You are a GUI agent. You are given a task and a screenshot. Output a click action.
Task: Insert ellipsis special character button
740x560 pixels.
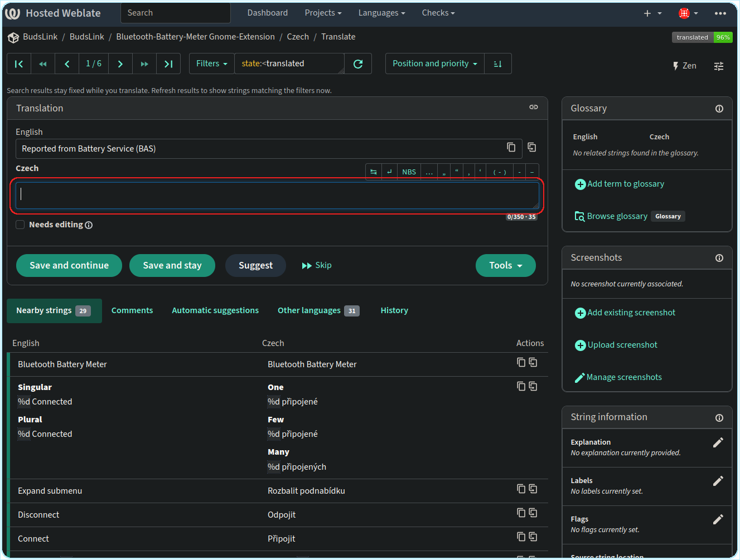pyautogui.click(x=429, y=172)
